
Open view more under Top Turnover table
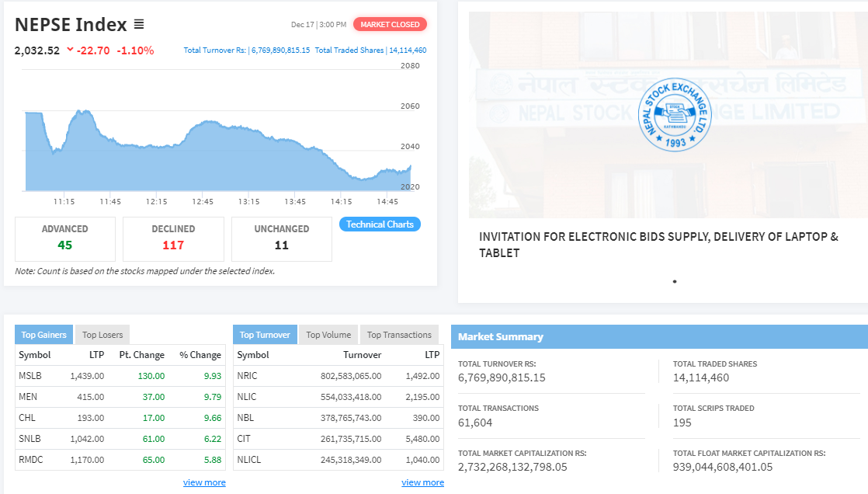(422, 482)
